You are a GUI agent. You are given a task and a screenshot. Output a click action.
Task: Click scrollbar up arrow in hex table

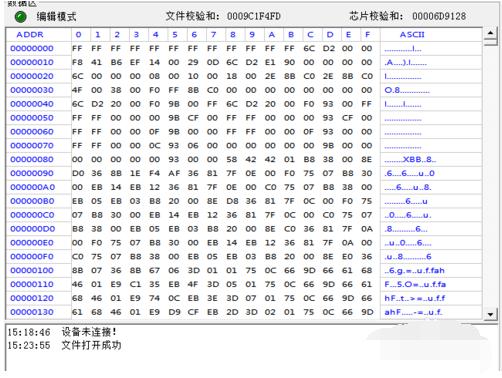click(490, 33)
